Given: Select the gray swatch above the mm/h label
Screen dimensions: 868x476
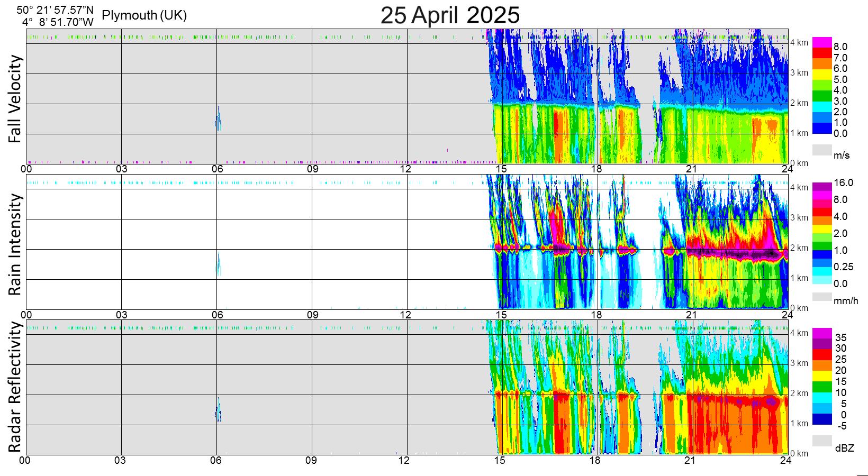Looking at the screenshot, I should tap(822, 296).
